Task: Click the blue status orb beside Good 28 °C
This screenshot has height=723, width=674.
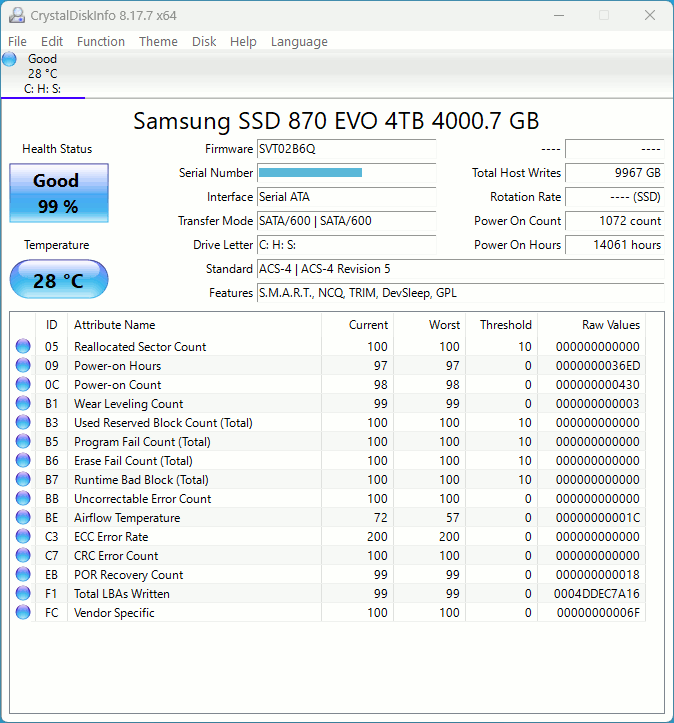Action: pos(9,59)
